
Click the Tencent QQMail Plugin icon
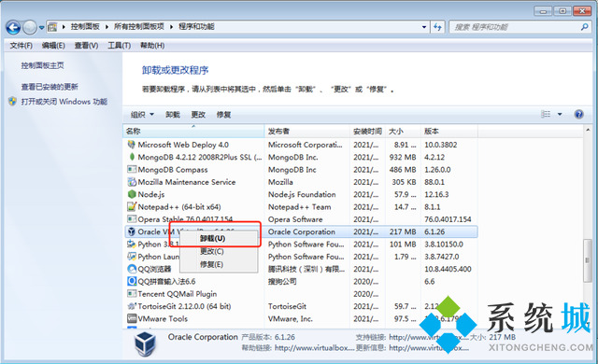(132, 294)
